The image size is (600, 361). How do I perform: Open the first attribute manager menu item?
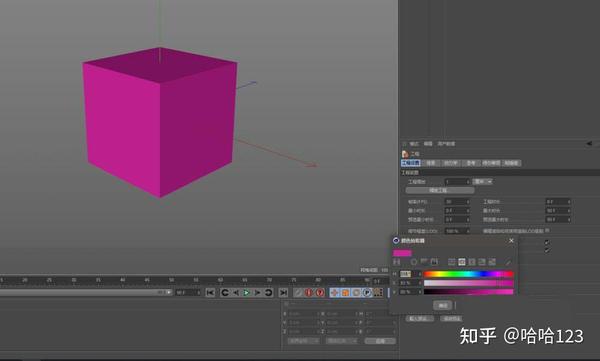tap(414, 144)
